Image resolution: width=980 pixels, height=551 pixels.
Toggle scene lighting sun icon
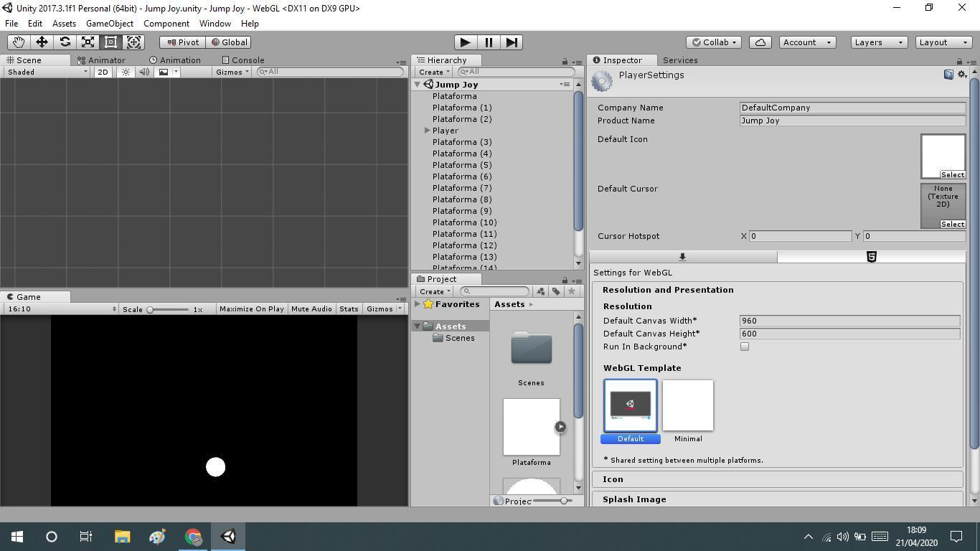point(126,72)
